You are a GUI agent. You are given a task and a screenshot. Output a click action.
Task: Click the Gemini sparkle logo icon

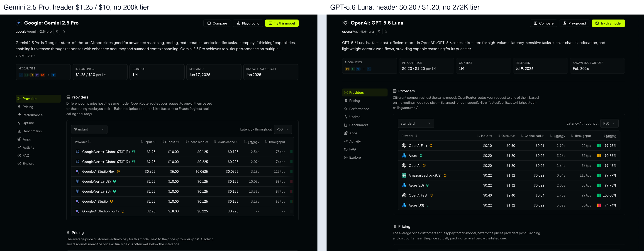pos(19,23)
